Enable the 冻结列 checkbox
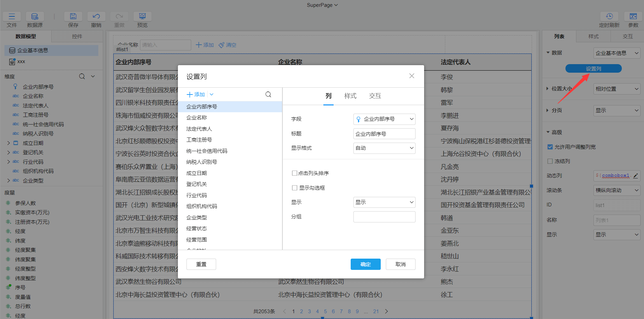Image resolution: width=644 pixels, height=319 pixels. (550, 161)
